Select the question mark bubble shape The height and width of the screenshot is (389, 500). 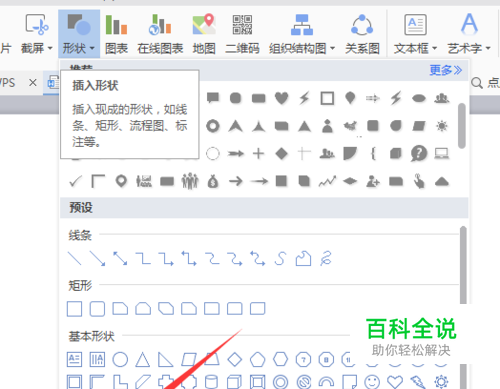click(419, 154)
